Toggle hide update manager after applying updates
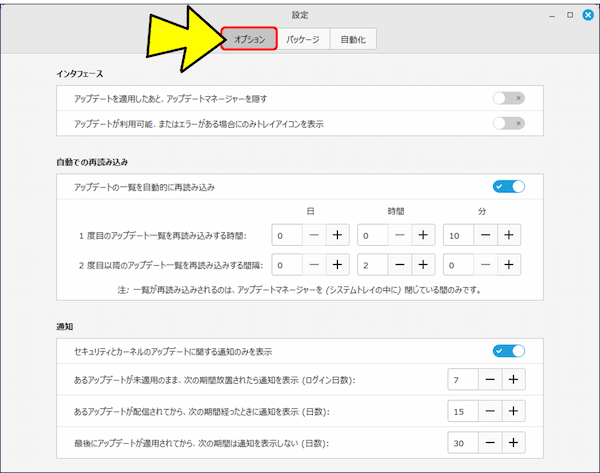This screenshot has width=600, height=473. click(x=508, y=98)
